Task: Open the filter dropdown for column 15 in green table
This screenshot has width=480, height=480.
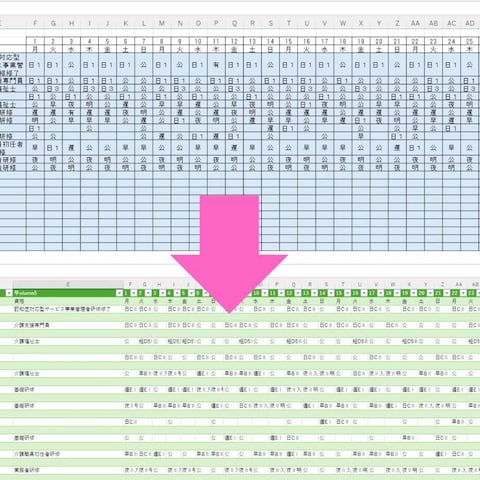Action: point(348,293)
